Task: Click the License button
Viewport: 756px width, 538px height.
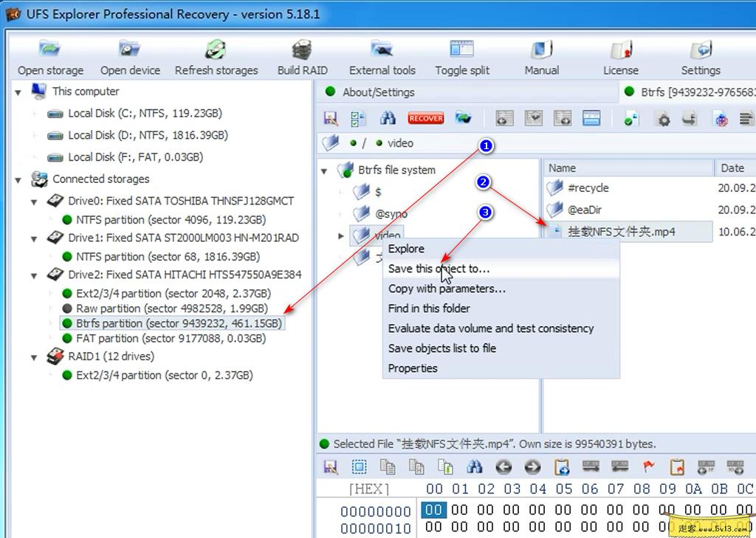Action: pos(620,55)
